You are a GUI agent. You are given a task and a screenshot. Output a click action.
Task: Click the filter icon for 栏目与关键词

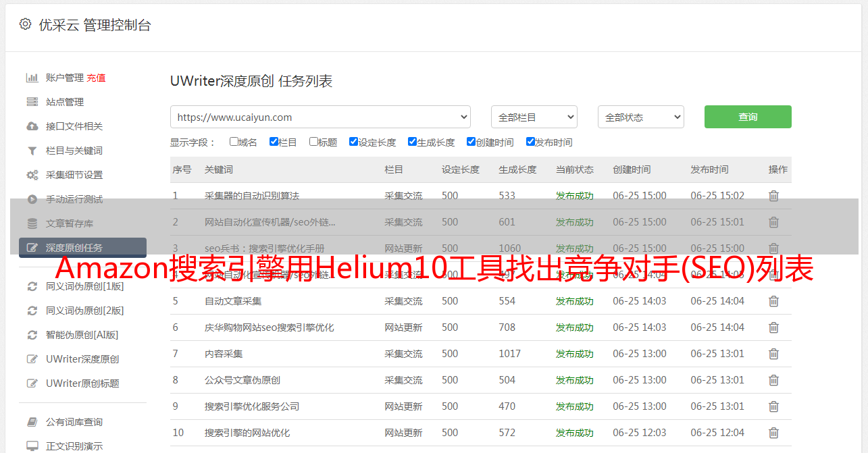[32, 151]
